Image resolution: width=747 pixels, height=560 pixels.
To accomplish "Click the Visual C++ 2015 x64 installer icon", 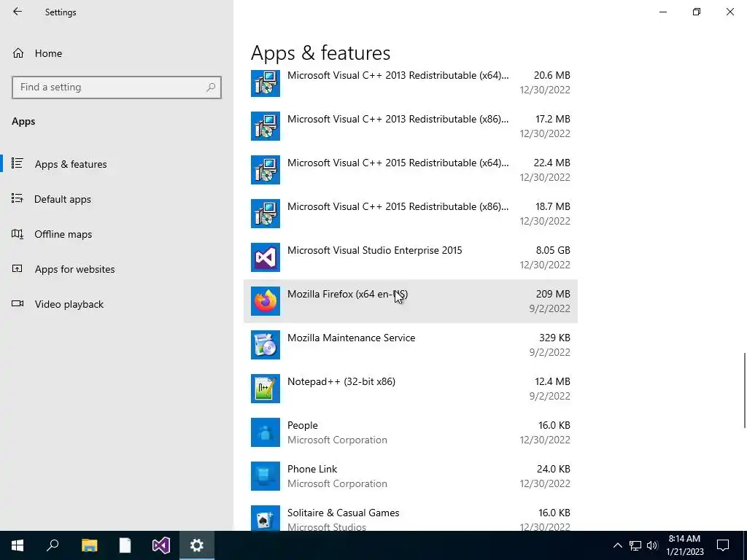I will point(266,170).
